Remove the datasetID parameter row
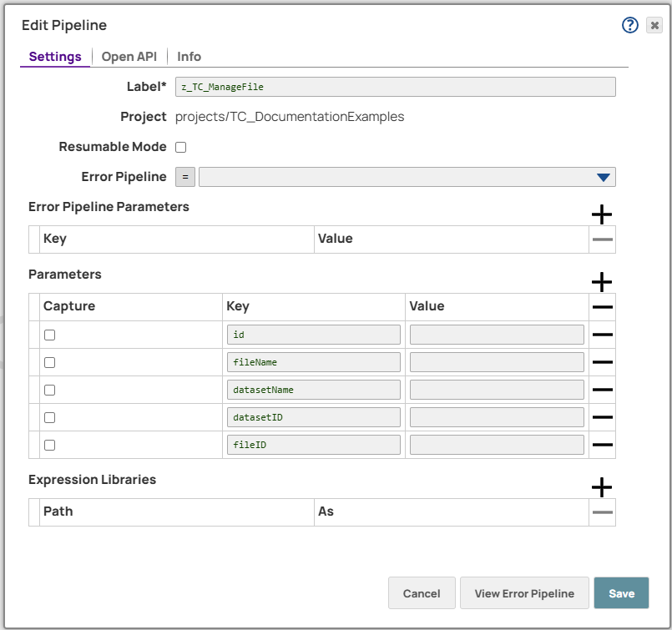Screen dimensions: 672x630 (602, 417)
